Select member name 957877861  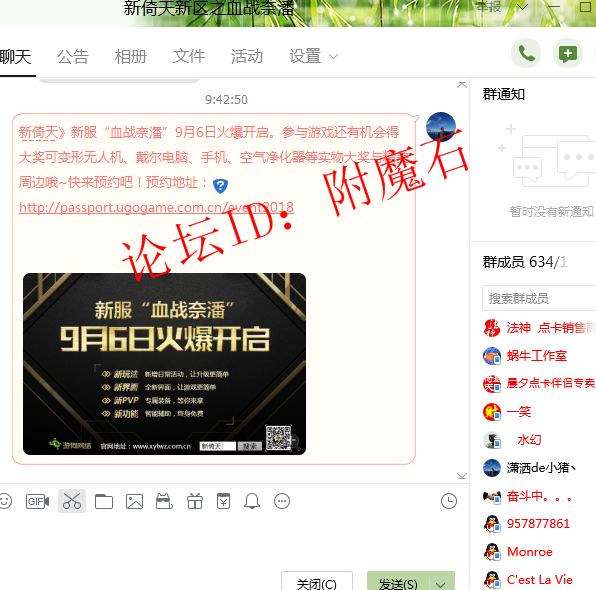click(538, 524)
